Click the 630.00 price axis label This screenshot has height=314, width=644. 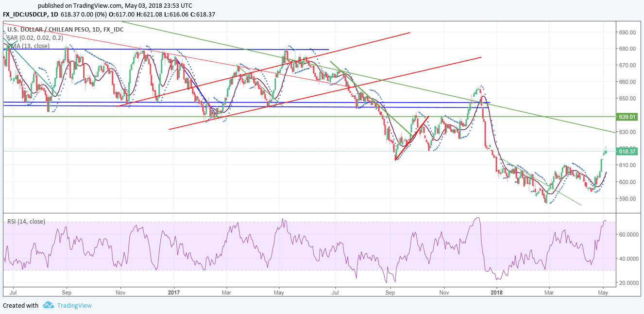pos(627,132)
